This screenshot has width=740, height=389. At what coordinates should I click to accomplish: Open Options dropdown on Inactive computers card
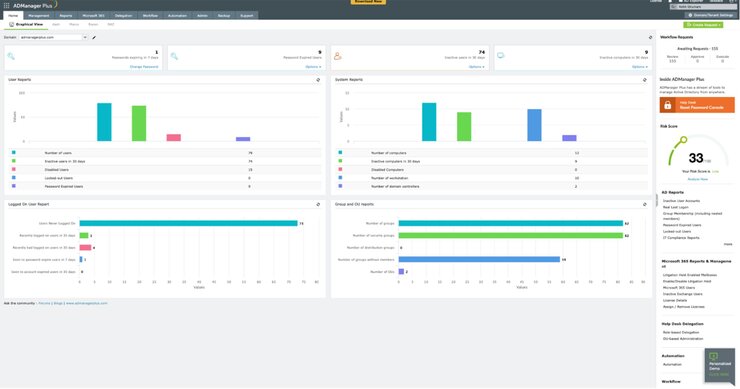point(640,67)
